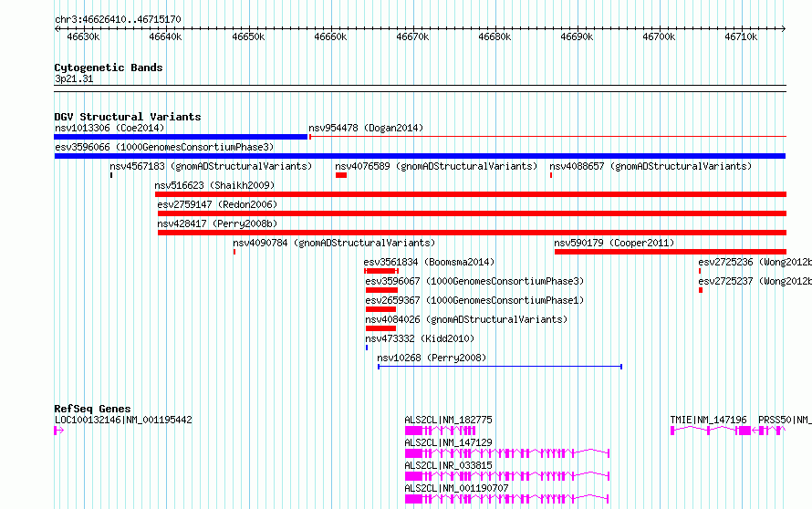Viewport: 812px width, 509px height.
Task: Click the 46640k ruler tick label
Action: (x=165, y=37)
